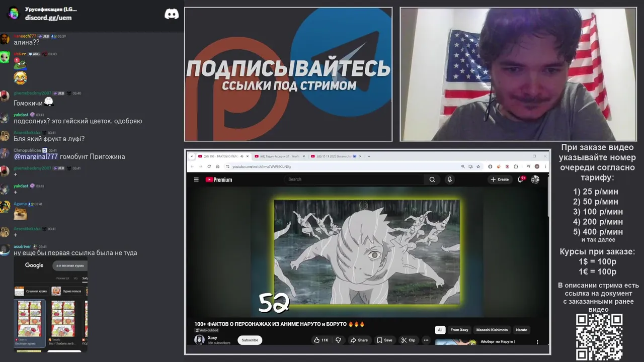Click the Create button on YouTube
The image size is (644, 362).
coord(500,179)
